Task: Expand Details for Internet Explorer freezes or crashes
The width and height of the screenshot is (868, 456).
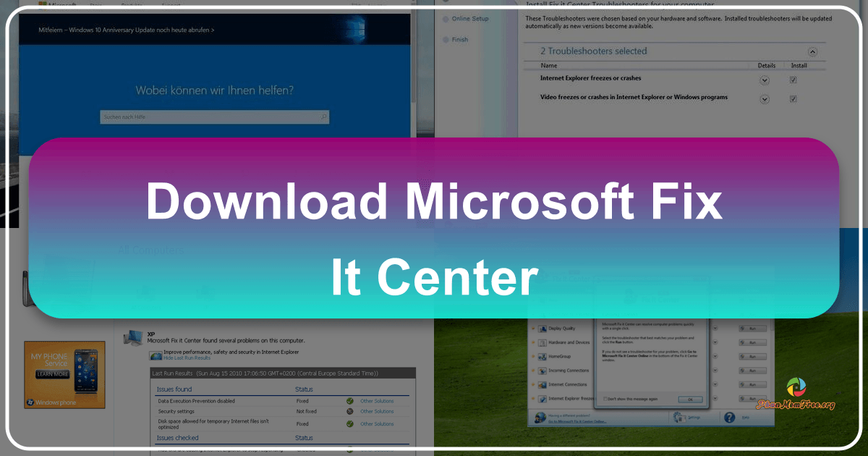Action: 765,80
